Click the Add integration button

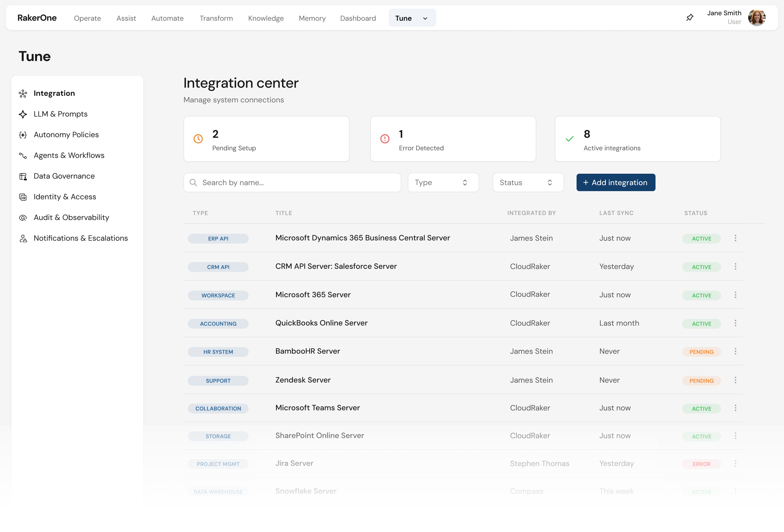(x=615, y=182)
